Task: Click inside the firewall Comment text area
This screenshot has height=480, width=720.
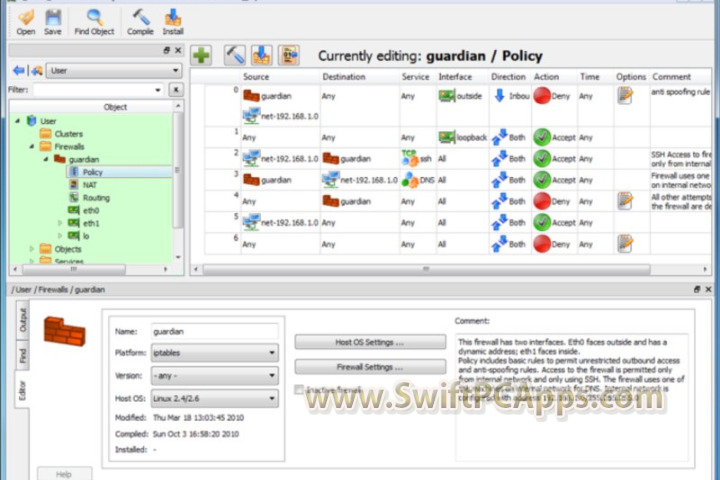Action: point(572,397)
